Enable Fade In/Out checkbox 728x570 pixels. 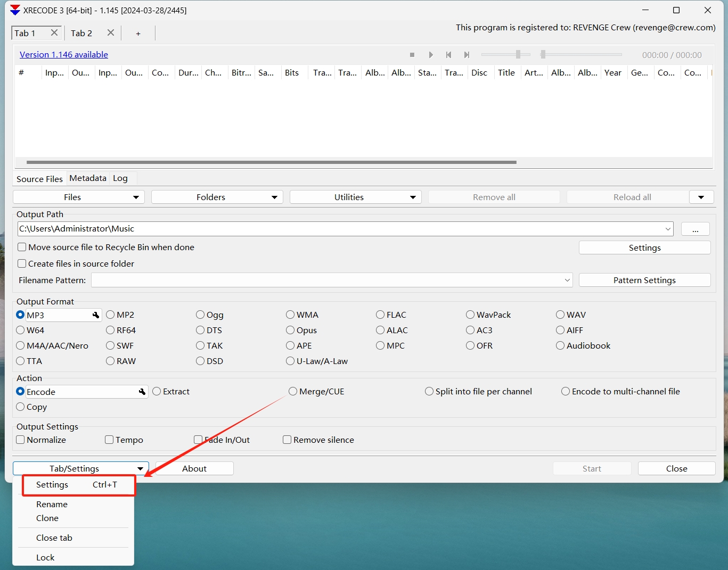198,440
